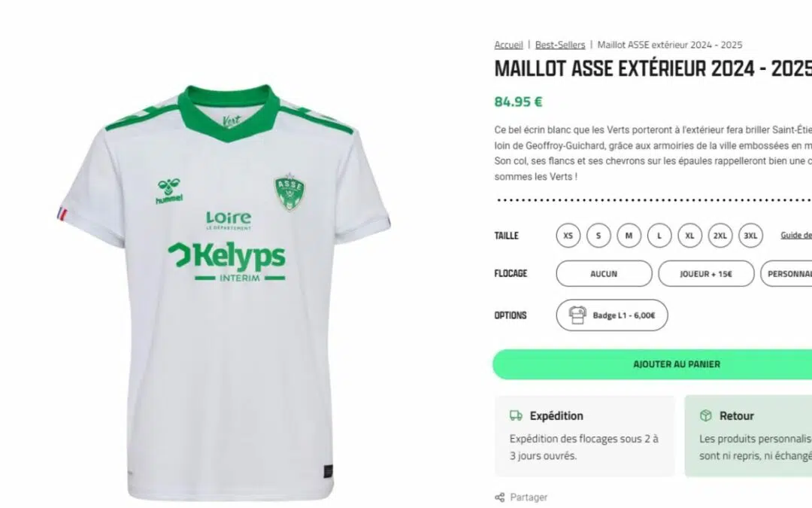This screenshot has height=508, width=812.
Task: Click AJOUTER AU PANIER
Action: click(675, 364)
